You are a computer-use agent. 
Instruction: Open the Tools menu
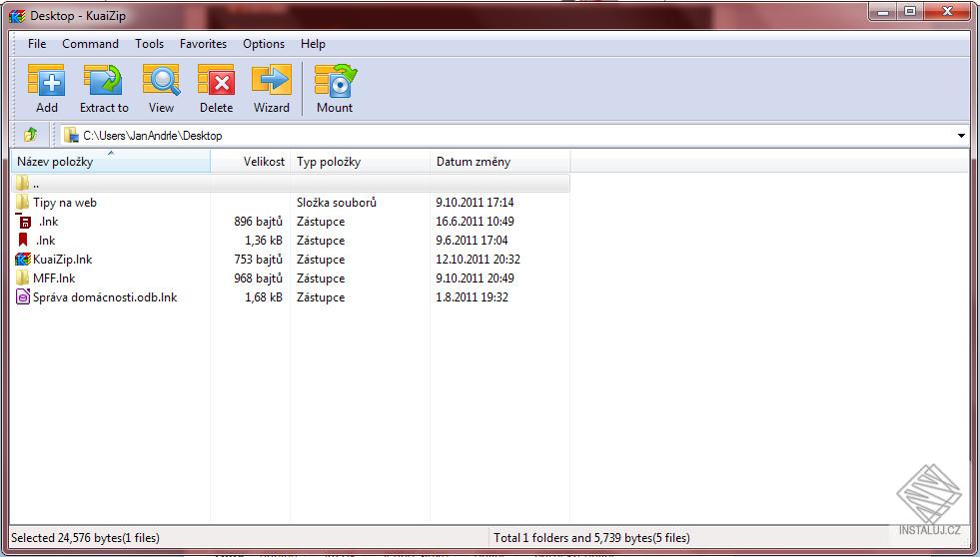click(150, 44)
